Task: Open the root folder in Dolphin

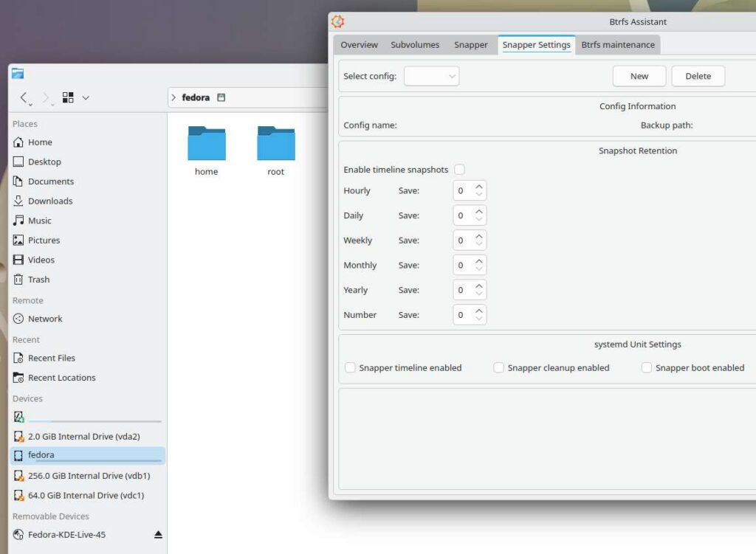Action: [x=276, y=150]
